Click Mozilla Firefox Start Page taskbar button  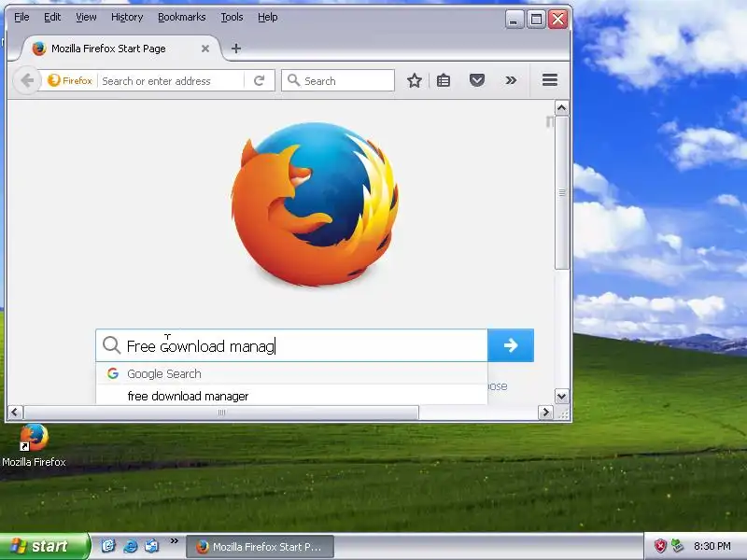coord(260,547)
